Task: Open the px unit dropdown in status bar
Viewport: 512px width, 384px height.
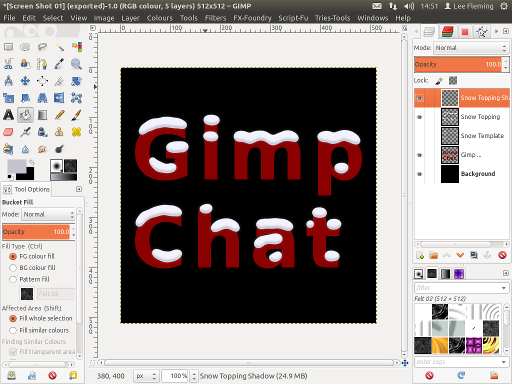Action: coord(146,376)
